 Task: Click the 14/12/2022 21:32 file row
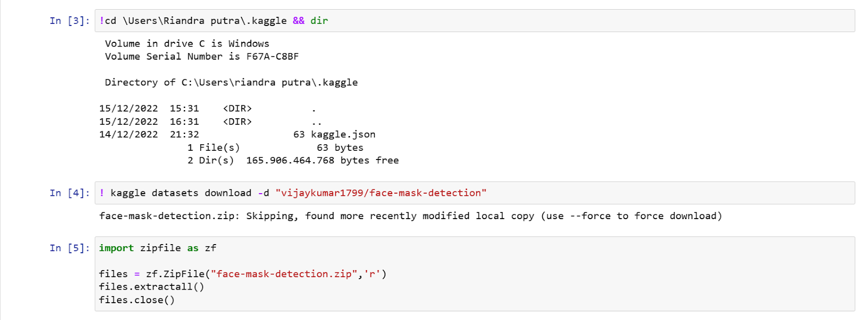pos(237,135)
